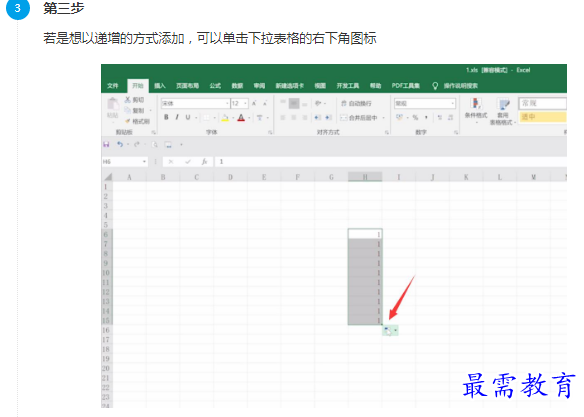
Task: Increase font size with larger A icon
Action: 254,103
